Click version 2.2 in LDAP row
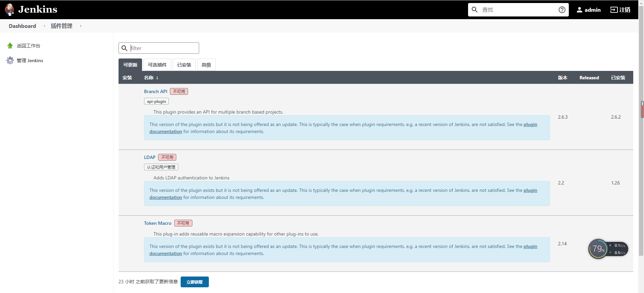 click(561, 183)
